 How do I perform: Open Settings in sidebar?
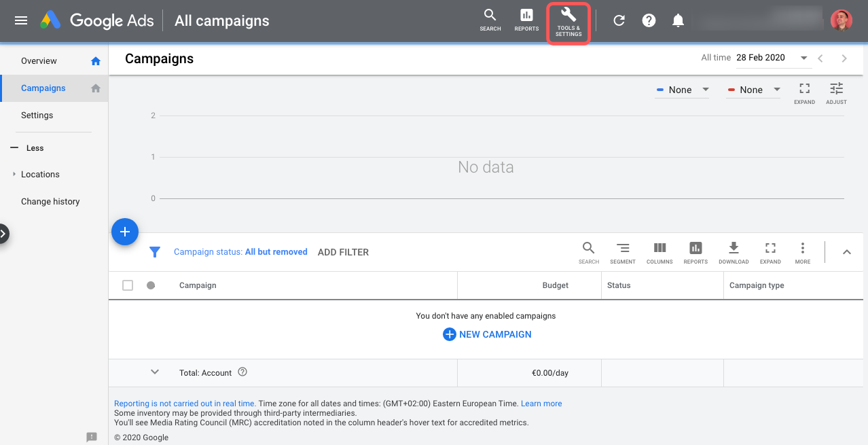[x=37, y=115]
